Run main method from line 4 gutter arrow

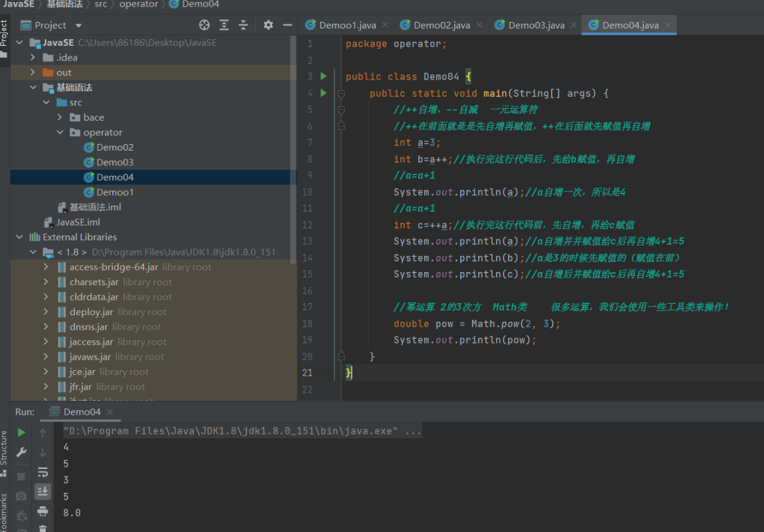[323, 93]
